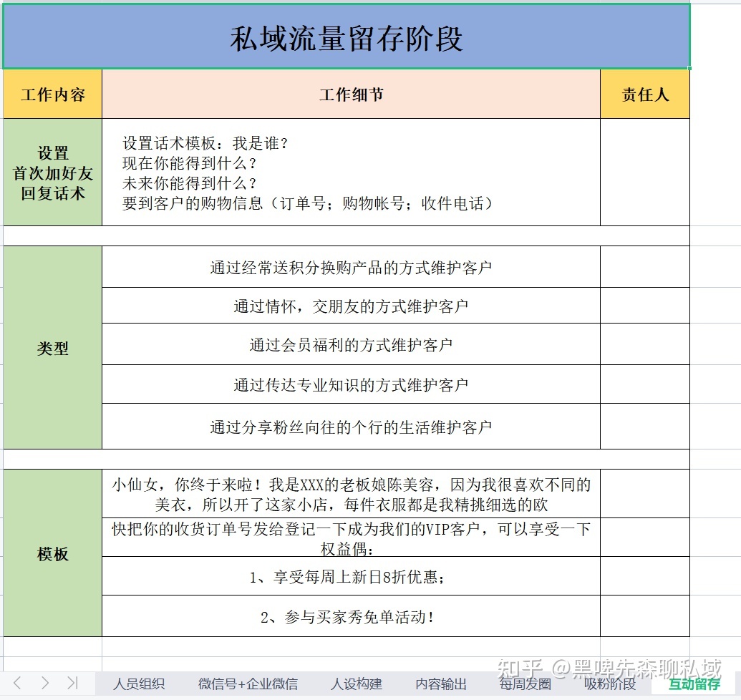Image resolution: width=741 pixels, height=700 pixels.
Task: Click the 参与买家秀免单活动 cell
Action: coord(351,616)
